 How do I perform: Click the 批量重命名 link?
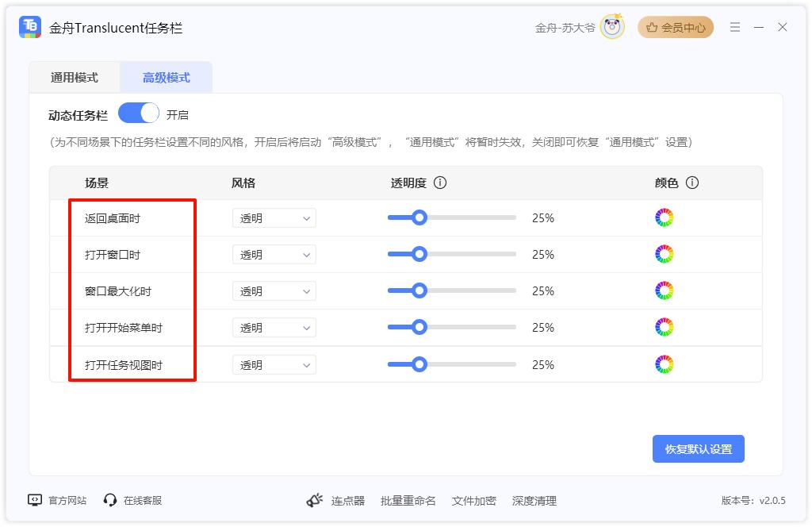[x=408, y=501]
